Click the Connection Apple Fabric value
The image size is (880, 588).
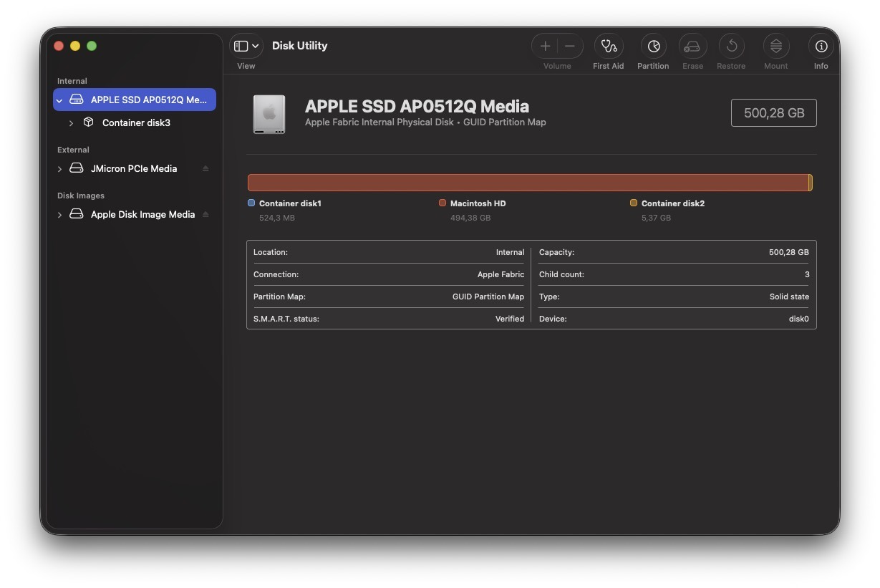pos(501,274)
